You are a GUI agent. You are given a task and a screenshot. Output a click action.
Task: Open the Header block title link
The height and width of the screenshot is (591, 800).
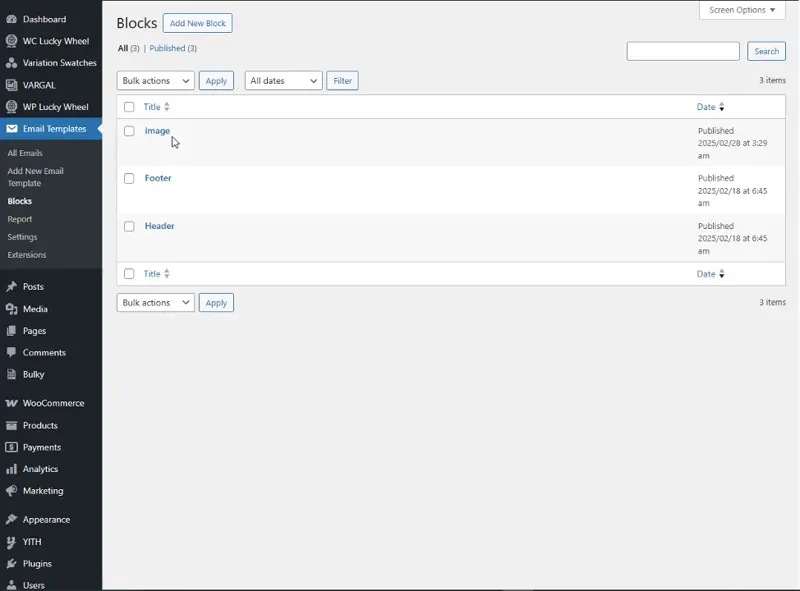tap(160, 226)
